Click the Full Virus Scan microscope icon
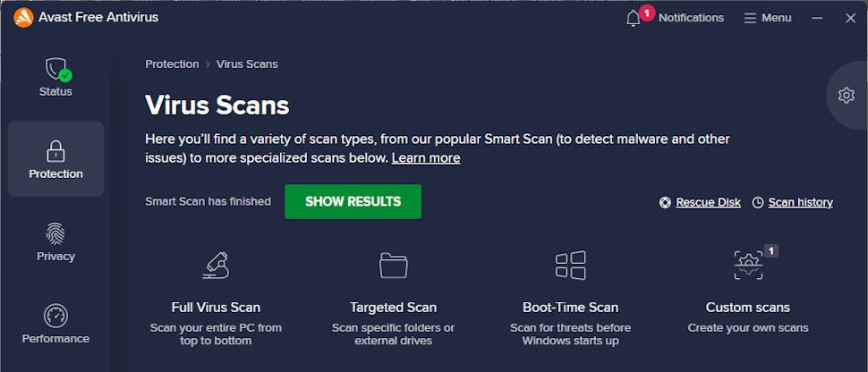 216,265
